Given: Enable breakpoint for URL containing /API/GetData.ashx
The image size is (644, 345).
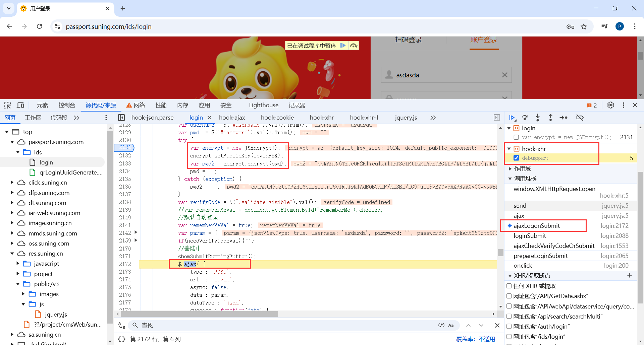Looking at the screenshot, I should coord(509,296).
